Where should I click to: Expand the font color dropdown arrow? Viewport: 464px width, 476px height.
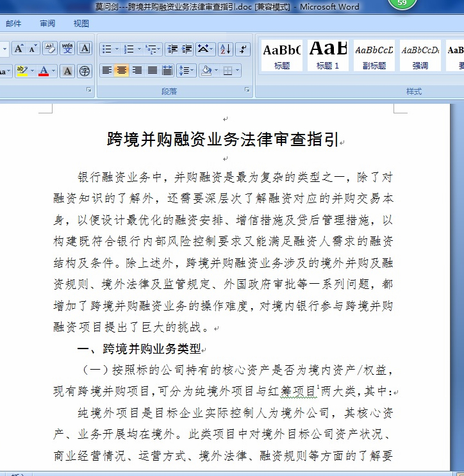click(53, 71)
